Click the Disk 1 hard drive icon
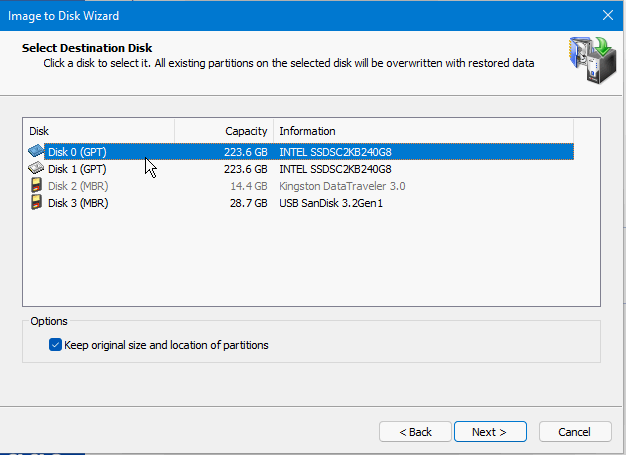Viewport: 626px width, 455px height. point(36,169)
